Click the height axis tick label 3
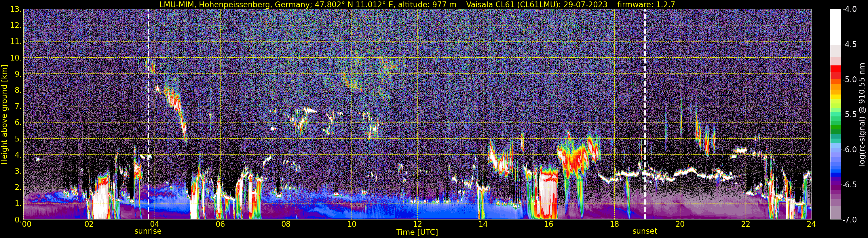Viewport: 868px width, 238px height. coord(18,171)
